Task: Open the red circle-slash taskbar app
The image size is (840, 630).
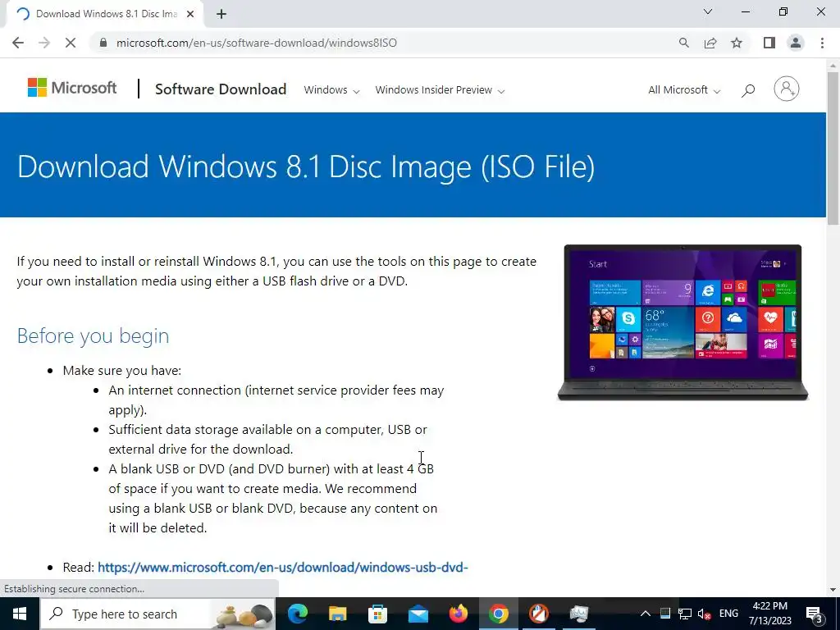Action: 538,614
